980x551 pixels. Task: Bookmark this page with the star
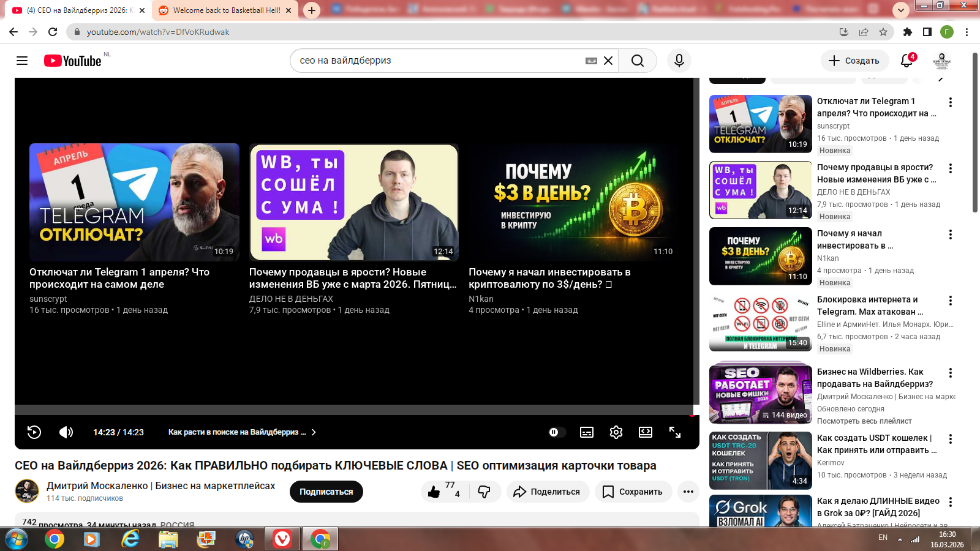[883, 32]
